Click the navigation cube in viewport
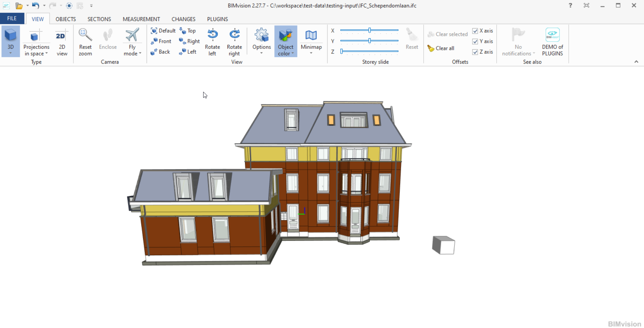 click(444, 245)
